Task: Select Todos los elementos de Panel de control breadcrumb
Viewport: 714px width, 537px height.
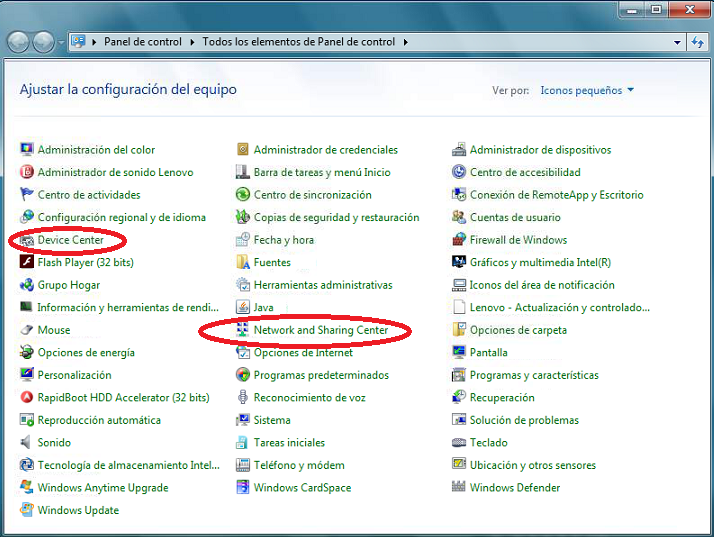Action: pyautogui.click(x=299, y=42)
